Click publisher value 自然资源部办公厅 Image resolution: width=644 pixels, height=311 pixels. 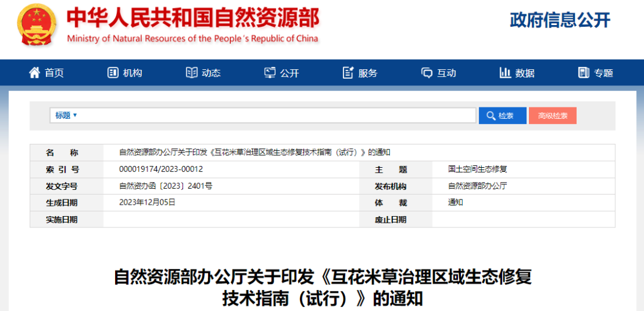point(478,186)
